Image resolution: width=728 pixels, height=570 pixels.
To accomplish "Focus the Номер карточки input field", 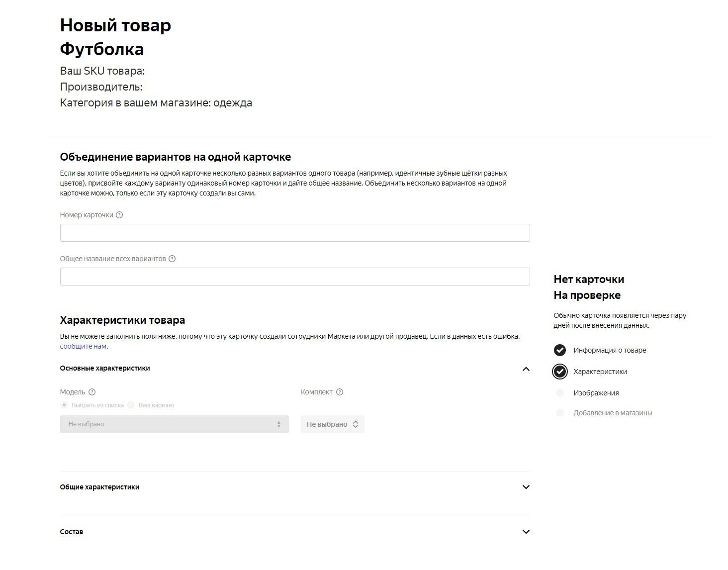I will coord(295,233).
